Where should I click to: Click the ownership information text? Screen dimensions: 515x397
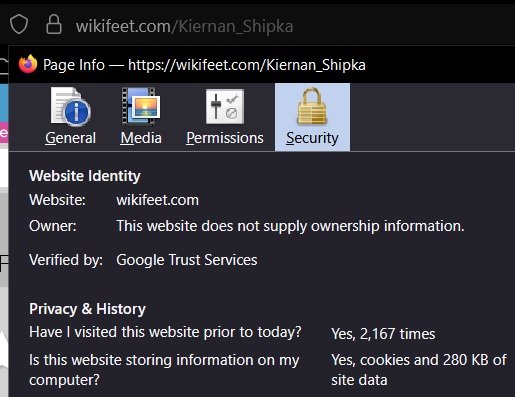pos(290,226)
